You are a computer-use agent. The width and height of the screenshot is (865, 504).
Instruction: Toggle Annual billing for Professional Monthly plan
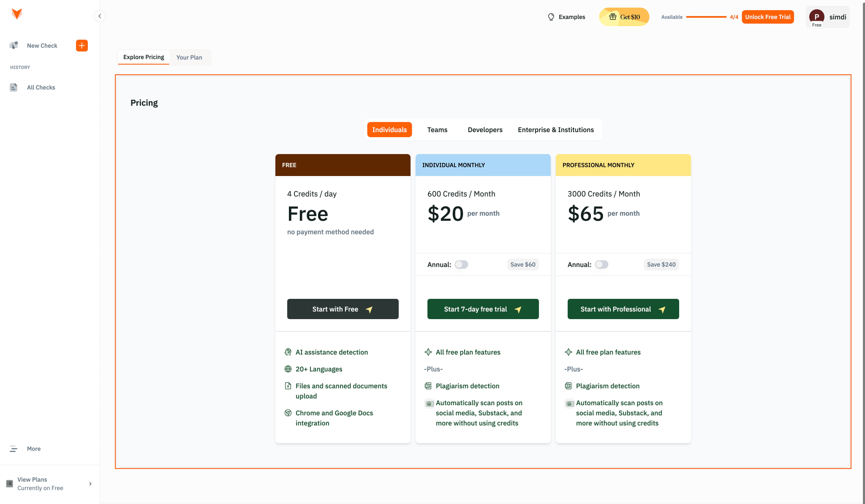coord(601,265)
